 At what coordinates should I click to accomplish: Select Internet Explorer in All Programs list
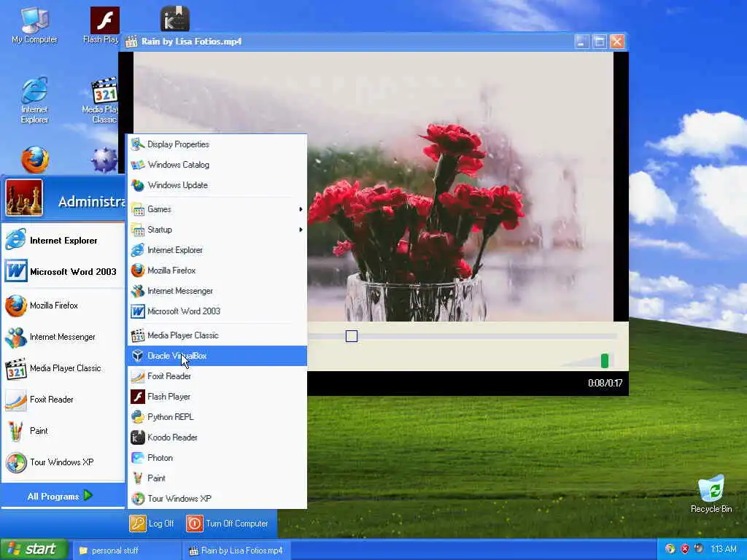(x=217, y=250)
